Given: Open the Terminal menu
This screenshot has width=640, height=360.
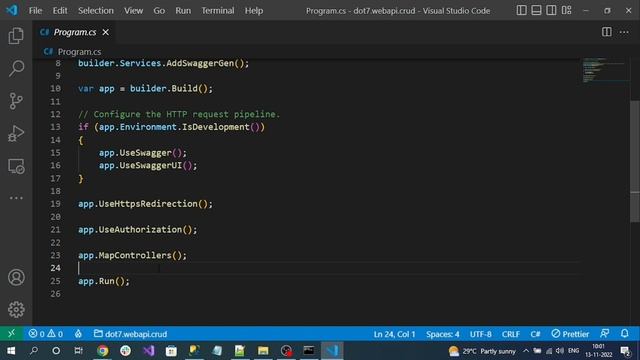Looking at the screenshot, I should tap(218, 11).
